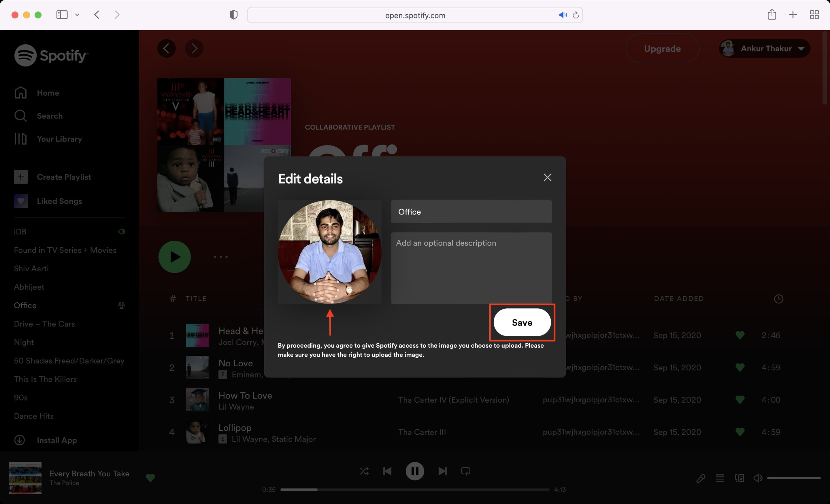The height and width of the screenshot is (504, 830).
Task: Select This Is The Killers playlist
Action: 45,379
